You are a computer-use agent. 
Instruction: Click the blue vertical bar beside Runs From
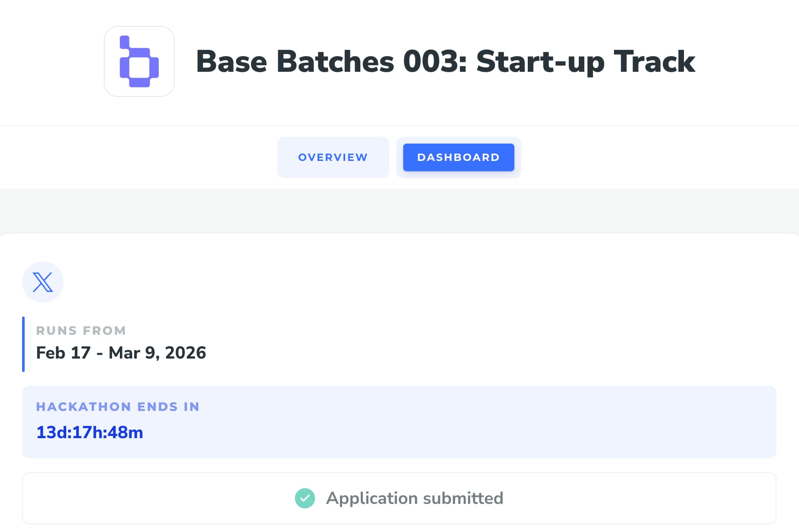point(23,344)
